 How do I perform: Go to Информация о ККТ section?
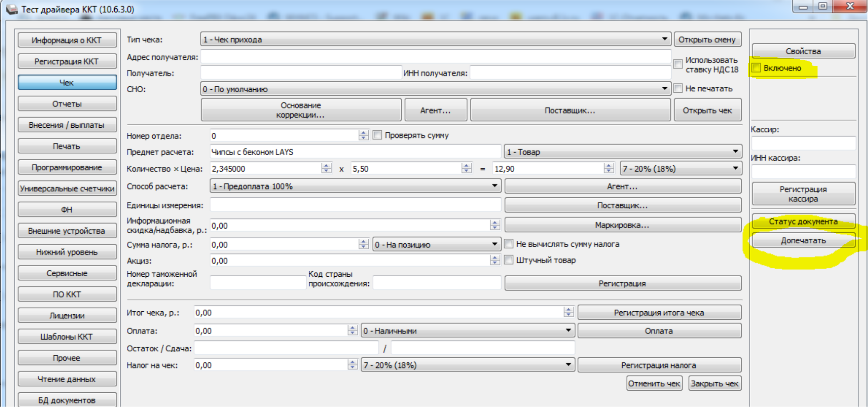[67, 40]
